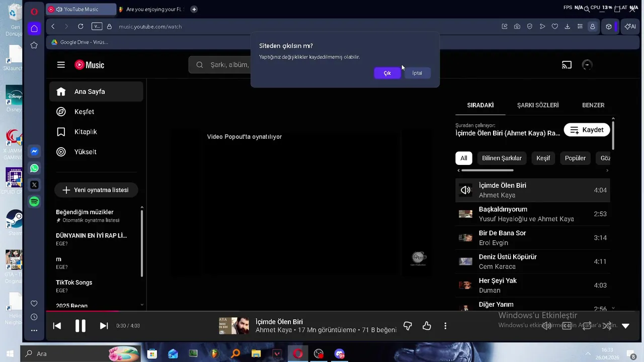This screenshot has width=644, height=362.
Task: Open WhatsApp from the Opera sidebar
Action: pos(34,168)
